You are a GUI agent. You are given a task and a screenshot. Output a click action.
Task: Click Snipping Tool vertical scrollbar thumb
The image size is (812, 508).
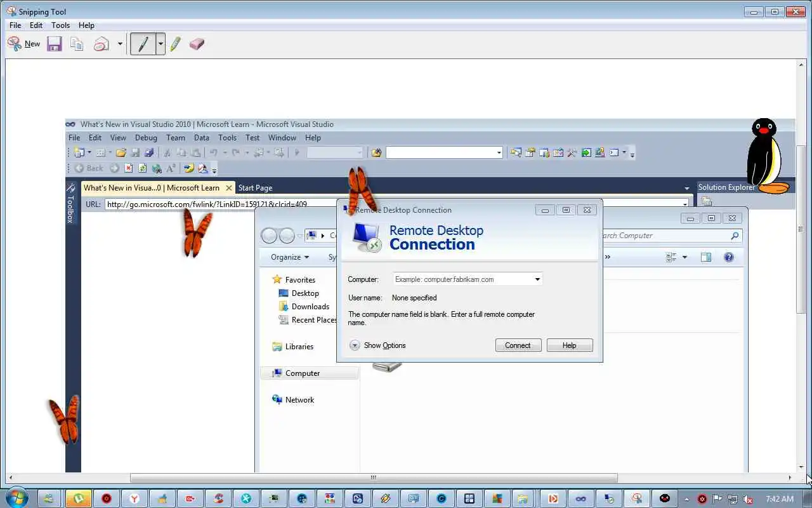(x=801, y=229)
